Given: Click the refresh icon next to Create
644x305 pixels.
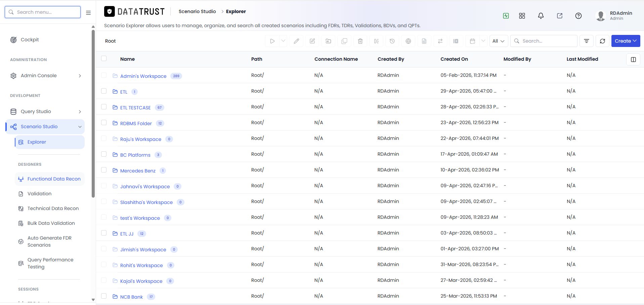Looking at the screenshot, I should 602,41.
